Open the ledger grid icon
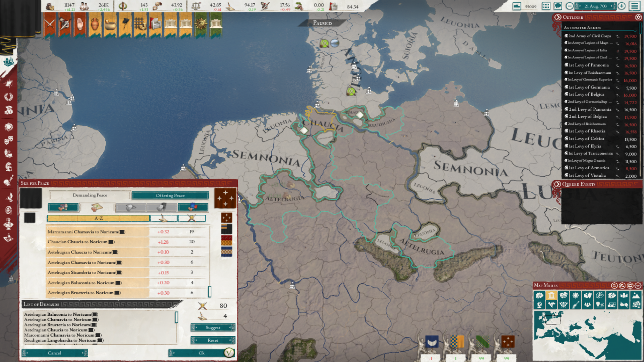644x362 pixels. [546, 6]
